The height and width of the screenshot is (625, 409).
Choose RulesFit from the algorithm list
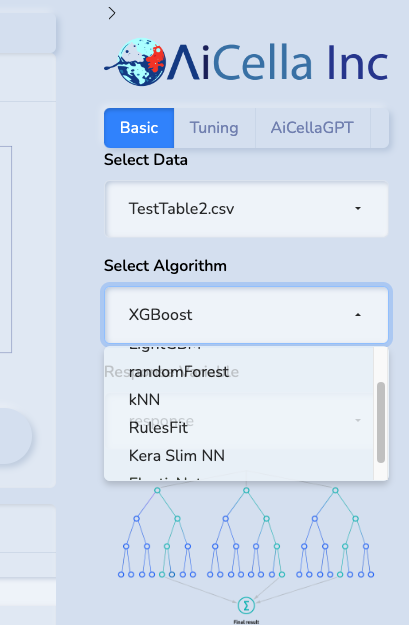coord(239,428)
